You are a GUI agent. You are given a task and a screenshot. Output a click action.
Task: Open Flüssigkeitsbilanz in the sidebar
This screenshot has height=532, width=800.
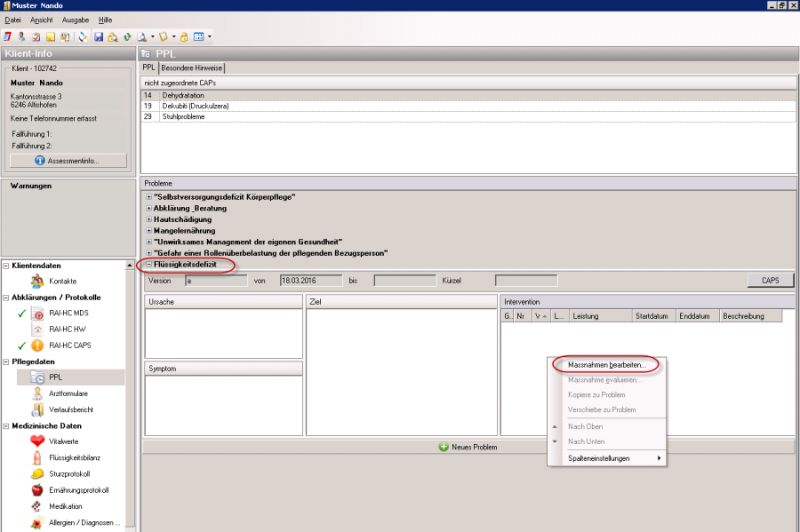point(73,457)
